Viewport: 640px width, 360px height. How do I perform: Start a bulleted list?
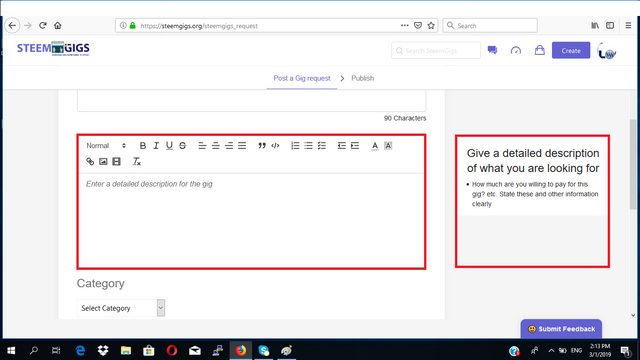[309, 145]
